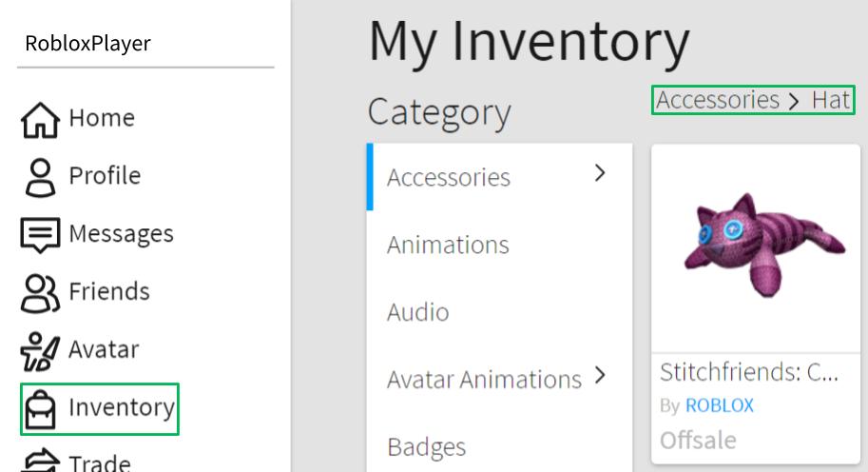
Task: Select the Audio category
Action: coord(418,313)
